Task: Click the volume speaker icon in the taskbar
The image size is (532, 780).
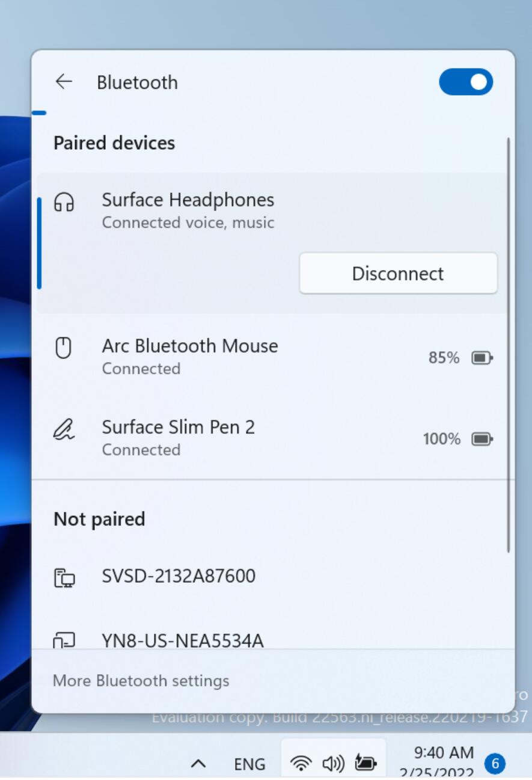Action: pos(333,764)
